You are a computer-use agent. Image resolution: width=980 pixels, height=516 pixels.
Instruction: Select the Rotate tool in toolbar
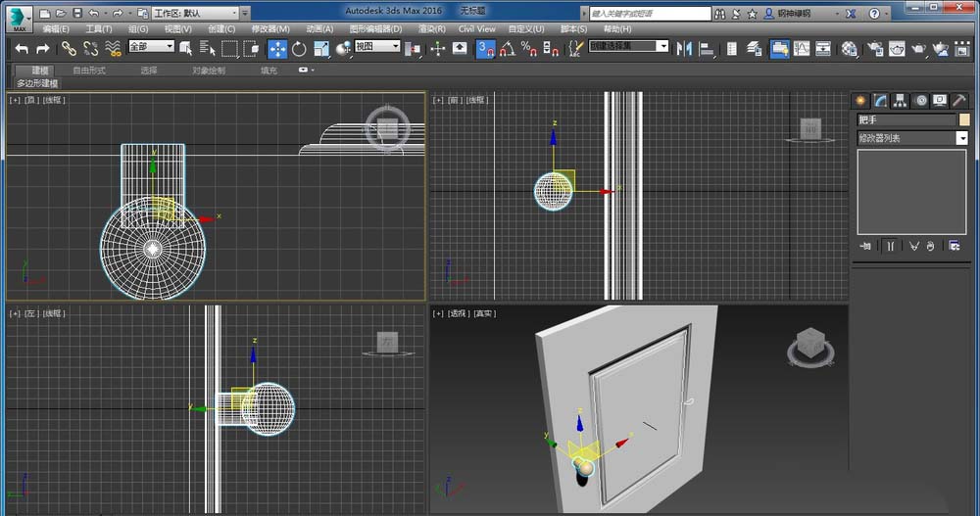click(299, 49)
